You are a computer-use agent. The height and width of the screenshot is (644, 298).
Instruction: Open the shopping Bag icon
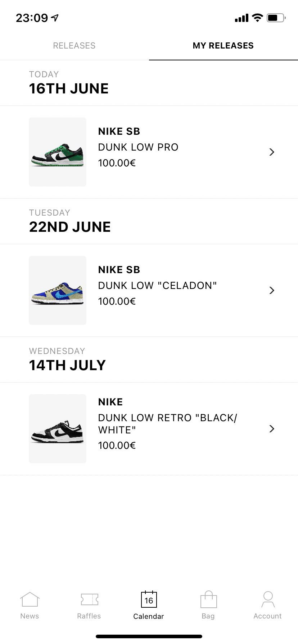point(208,599)
